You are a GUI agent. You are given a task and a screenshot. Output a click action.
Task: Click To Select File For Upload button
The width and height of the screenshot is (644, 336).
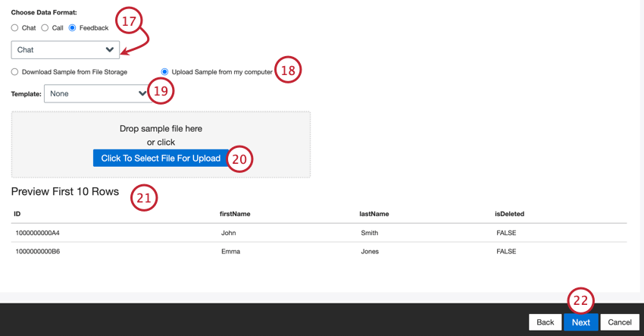161,159
